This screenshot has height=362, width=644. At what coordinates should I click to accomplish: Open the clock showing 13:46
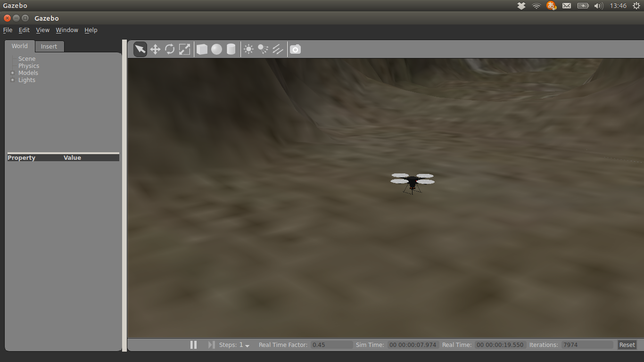point(618,6)
